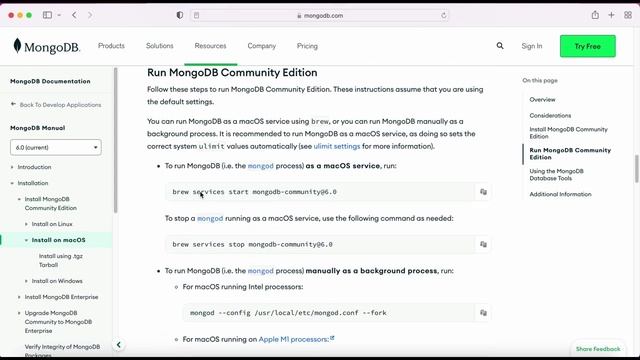640x360 pixels.
Task: Open the mongod link in background process bullet
Action: pos(260,271)
